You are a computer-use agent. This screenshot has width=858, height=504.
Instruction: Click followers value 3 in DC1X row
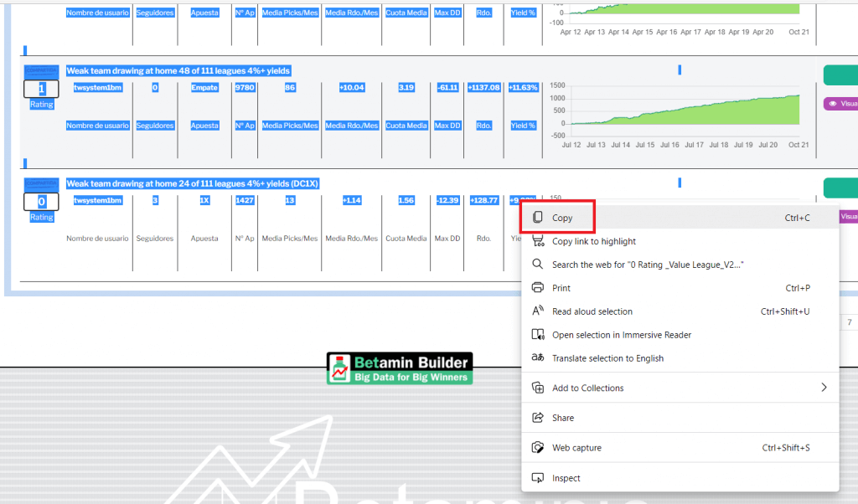(x=155, y=201)
